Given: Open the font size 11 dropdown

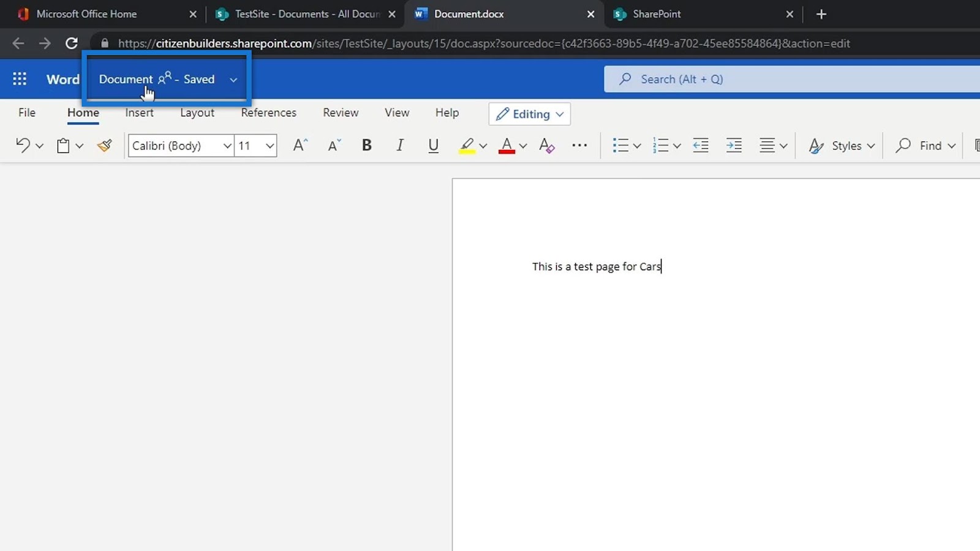Looking at the screenshot, I should (x=269, y=146).
